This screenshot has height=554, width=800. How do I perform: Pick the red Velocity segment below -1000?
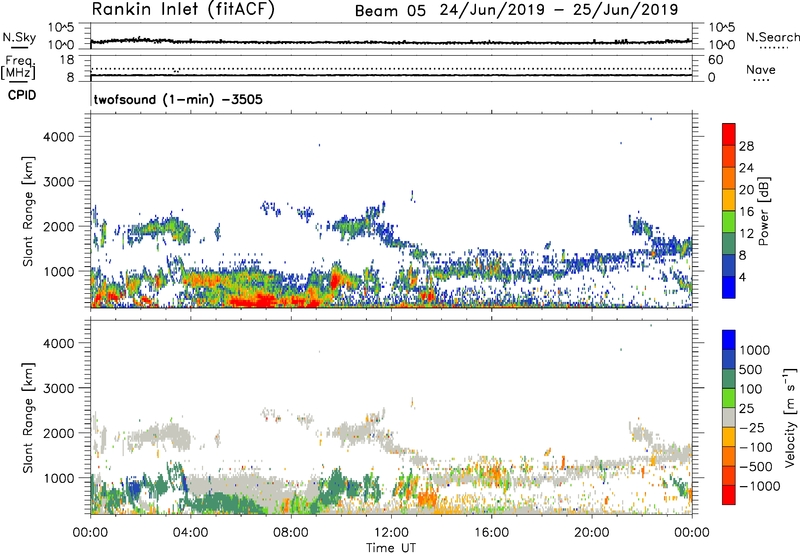click(729, 495)
